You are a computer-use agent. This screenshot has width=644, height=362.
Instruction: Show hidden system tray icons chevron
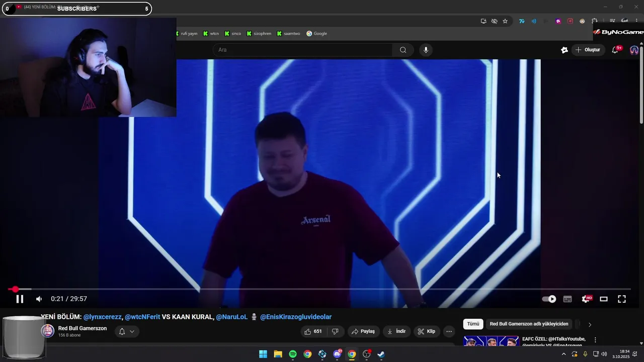[563, 354]
